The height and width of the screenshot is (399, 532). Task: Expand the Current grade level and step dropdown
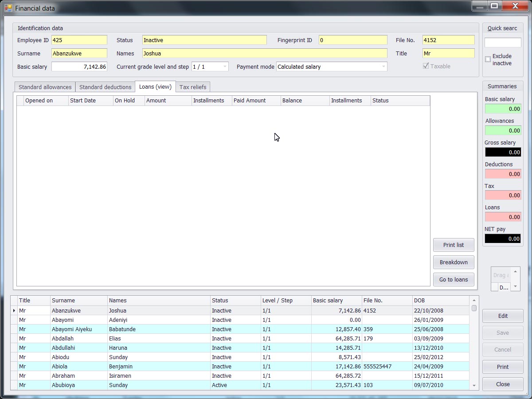[x=225, y=66]
